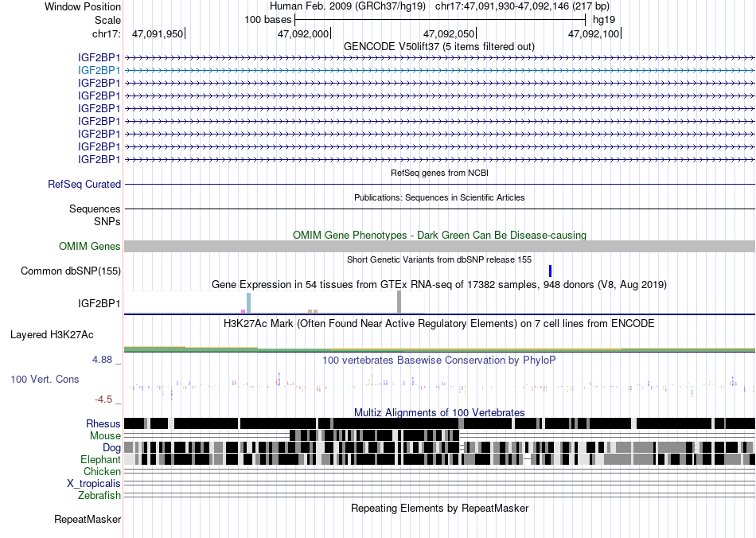Screen dimensions: 756x538
Task: Click the blue dbSNP variant marker
Action: tap(550, 271)
